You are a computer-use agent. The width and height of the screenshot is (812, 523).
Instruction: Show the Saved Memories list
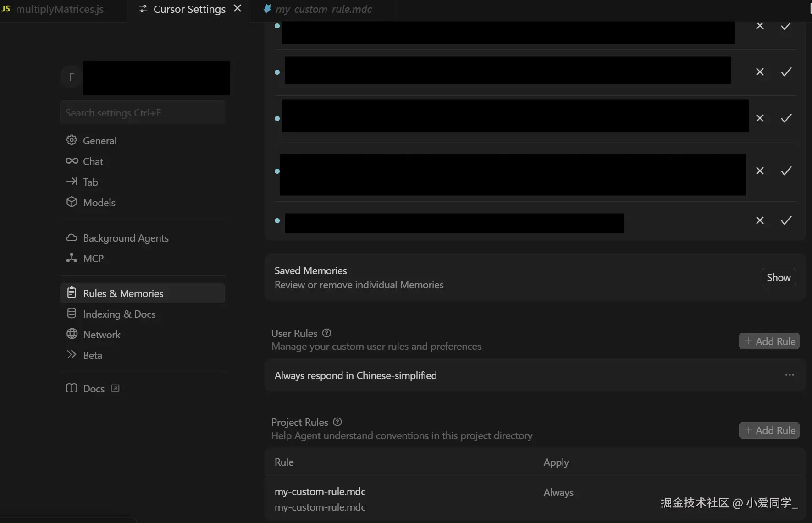tap(779, 277)
